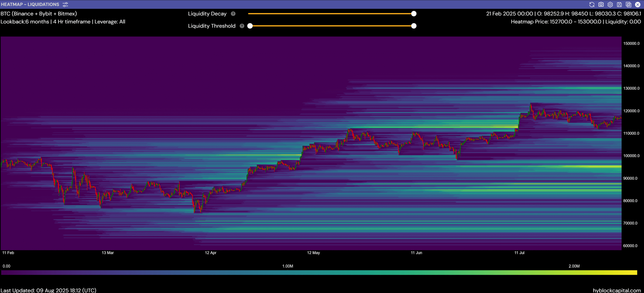Click Liquidity Threshold left slider handle
This screenshot has width=644, height=293.
click(250, 26)
